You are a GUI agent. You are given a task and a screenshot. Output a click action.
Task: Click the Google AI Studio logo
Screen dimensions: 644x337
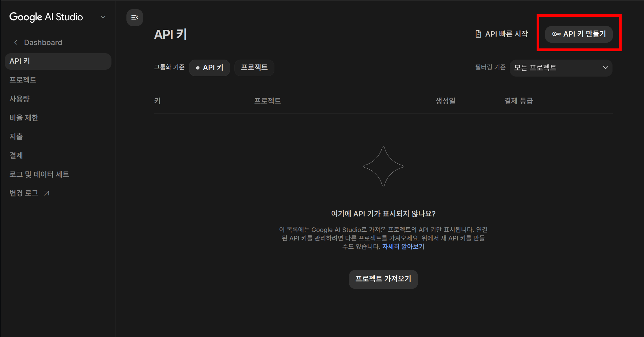click(46, 17)
